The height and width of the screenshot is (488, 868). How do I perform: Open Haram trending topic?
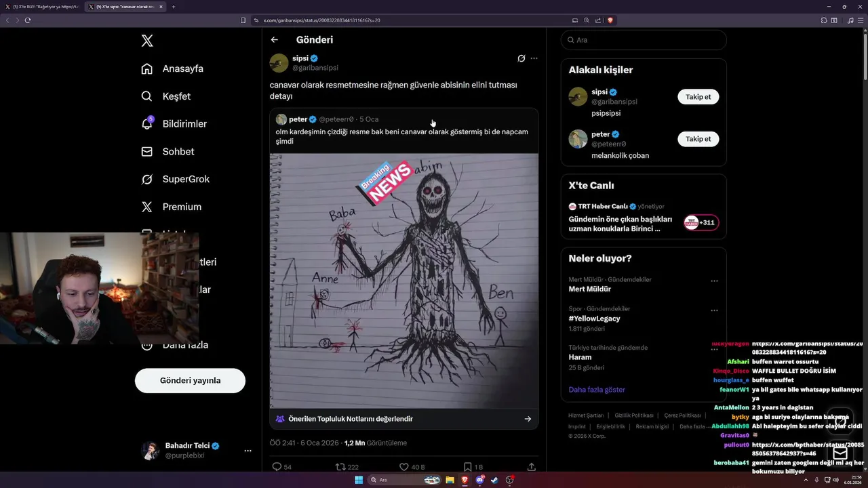pyautogui.click(x=580, y=357)
